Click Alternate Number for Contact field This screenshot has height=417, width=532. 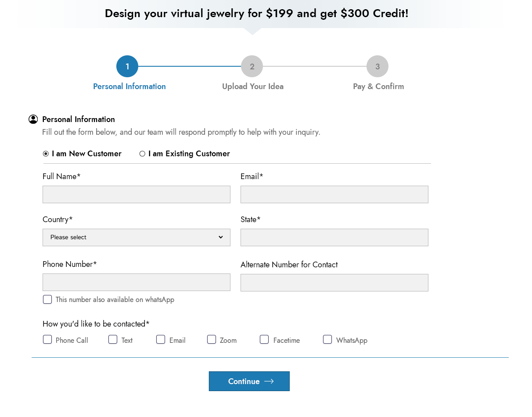[334, 283]
